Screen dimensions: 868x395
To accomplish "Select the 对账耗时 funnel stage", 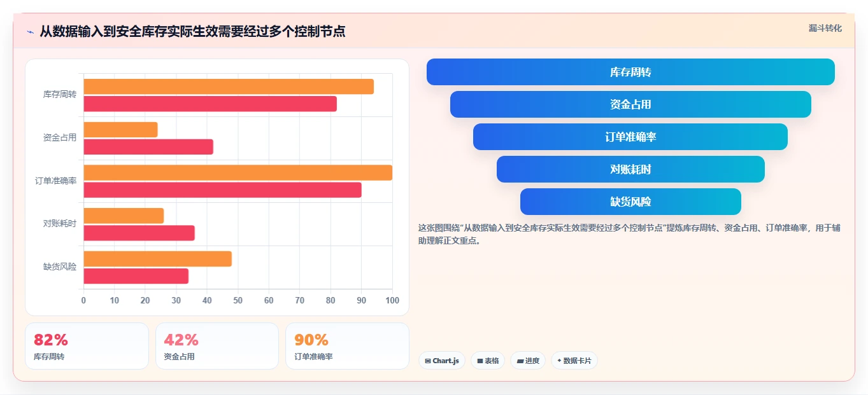I will (x=630, y=169).
